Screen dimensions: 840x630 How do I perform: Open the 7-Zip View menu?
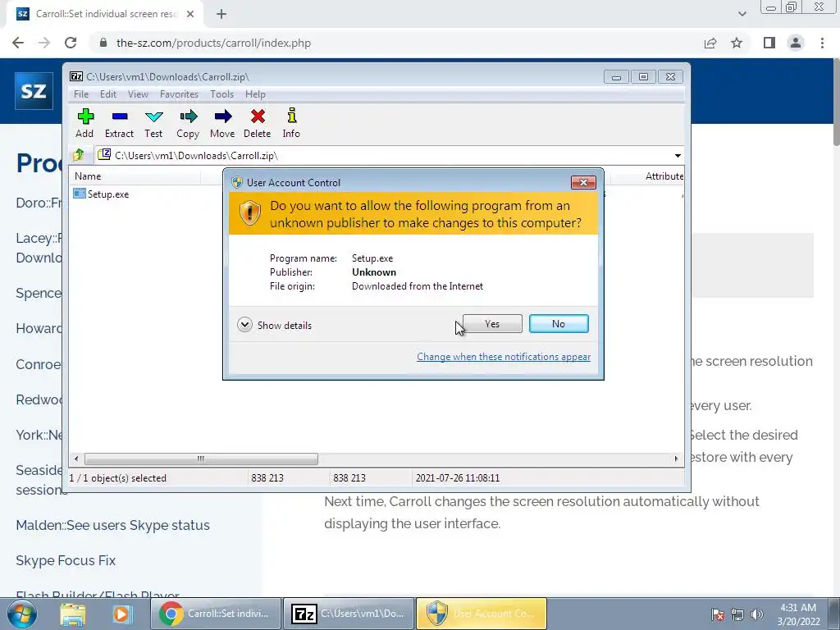138,94
